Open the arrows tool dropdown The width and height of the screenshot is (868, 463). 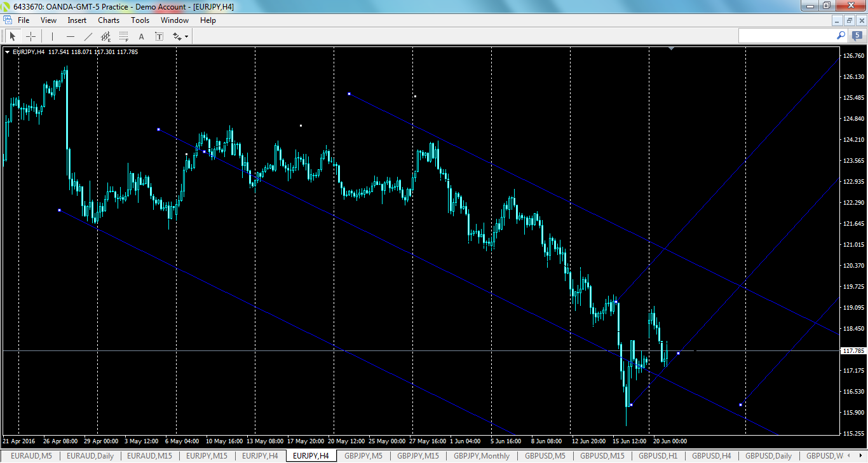(186, 36)
